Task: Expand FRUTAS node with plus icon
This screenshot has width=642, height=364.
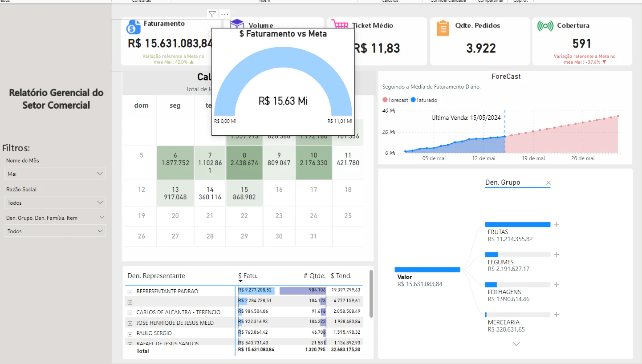Action: point(556,224)
